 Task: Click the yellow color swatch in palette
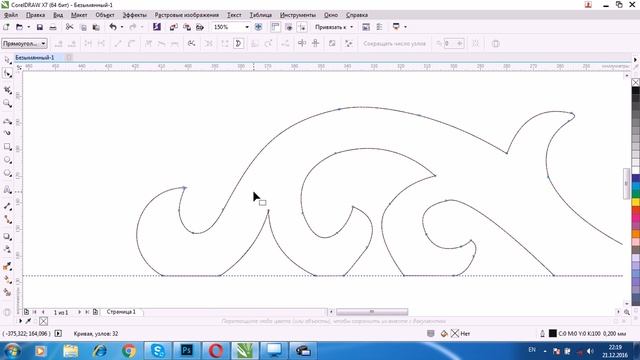tap(636, 202)
